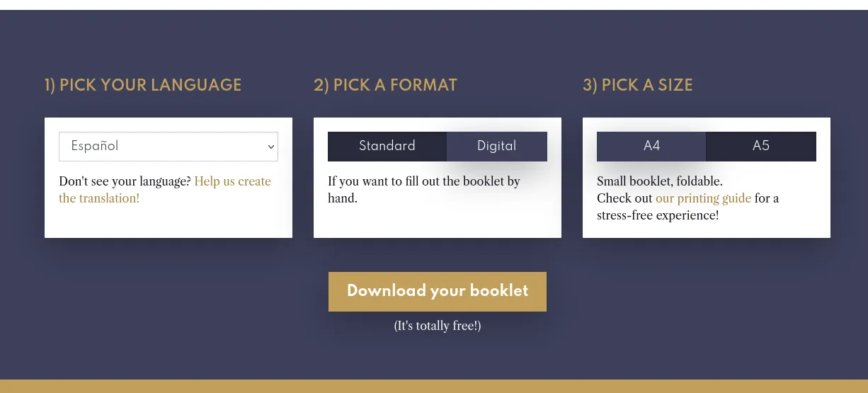Click the "Small booklet, foldable." description text

(659, 182)
